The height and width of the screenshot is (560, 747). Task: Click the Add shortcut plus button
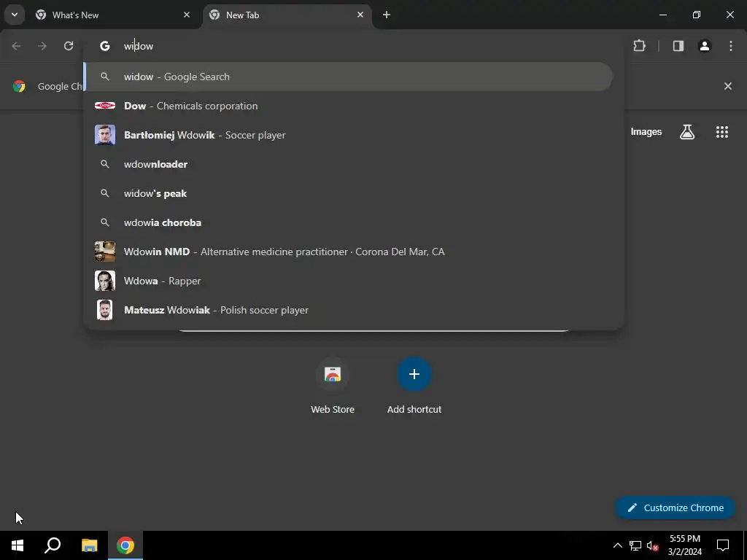414,374
